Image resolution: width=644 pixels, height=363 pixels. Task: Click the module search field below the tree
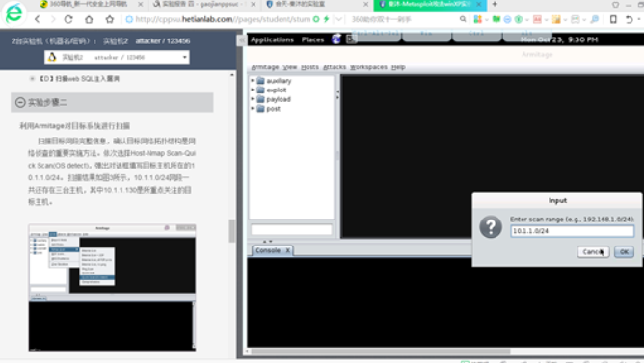pyautogui.click(x=291, y=229)
